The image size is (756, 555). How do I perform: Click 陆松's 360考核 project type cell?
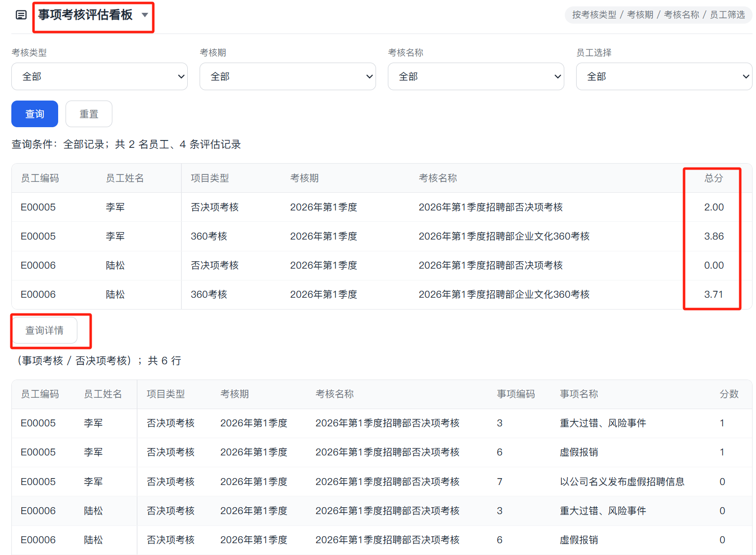pyautogui.click(x=209, y=294)
